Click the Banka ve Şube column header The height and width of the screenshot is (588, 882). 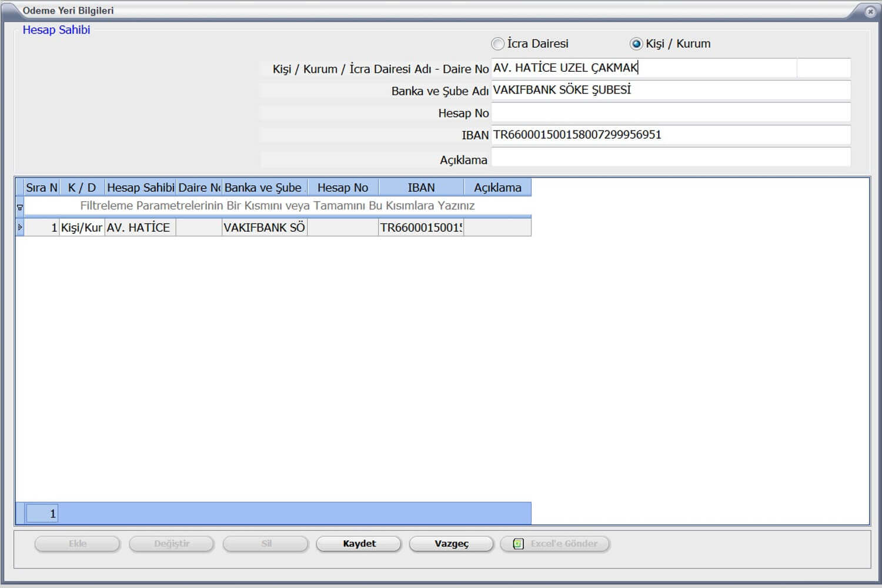(x=263, y=188)
